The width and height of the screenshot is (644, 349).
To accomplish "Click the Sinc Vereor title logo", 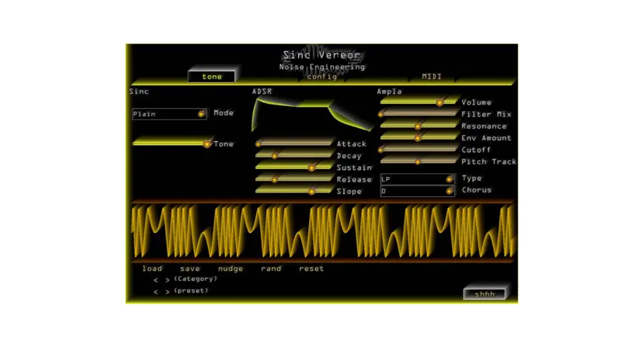I will tap(321, 55).
